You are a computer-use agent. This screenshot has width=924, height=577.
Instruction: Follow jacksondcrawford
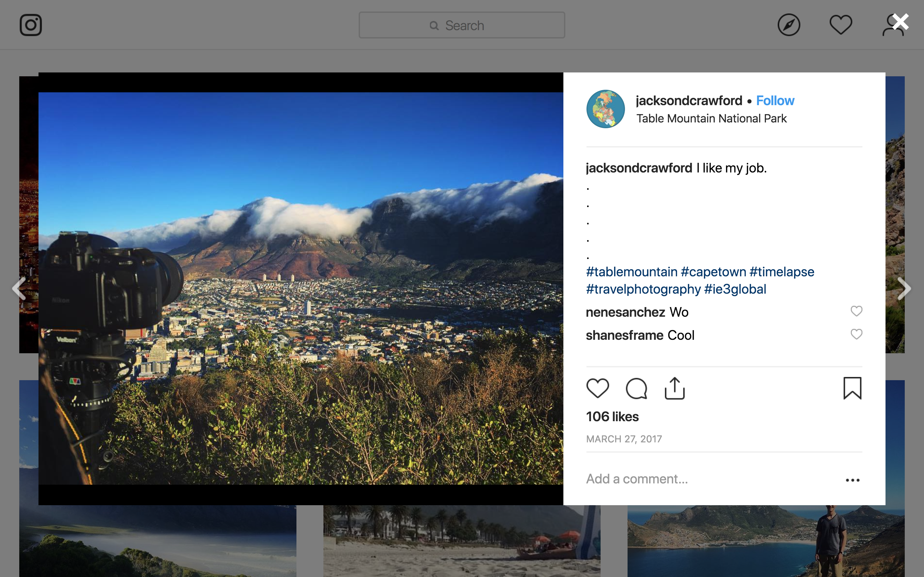tap(775, 101)
